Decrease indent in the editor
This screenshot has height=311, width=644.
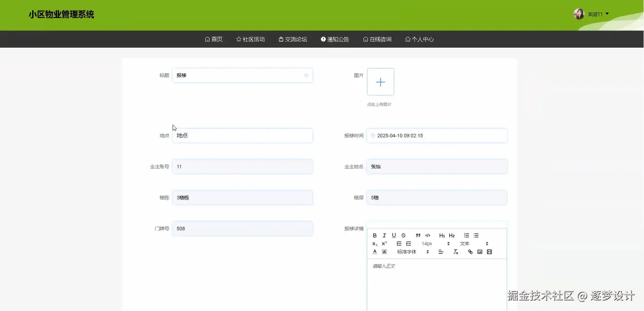point(399,244)
